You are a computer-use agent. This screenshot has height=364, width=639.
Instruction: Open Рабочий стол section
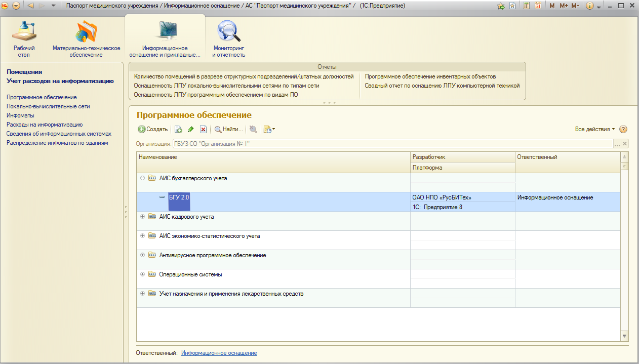coord(24,38)
